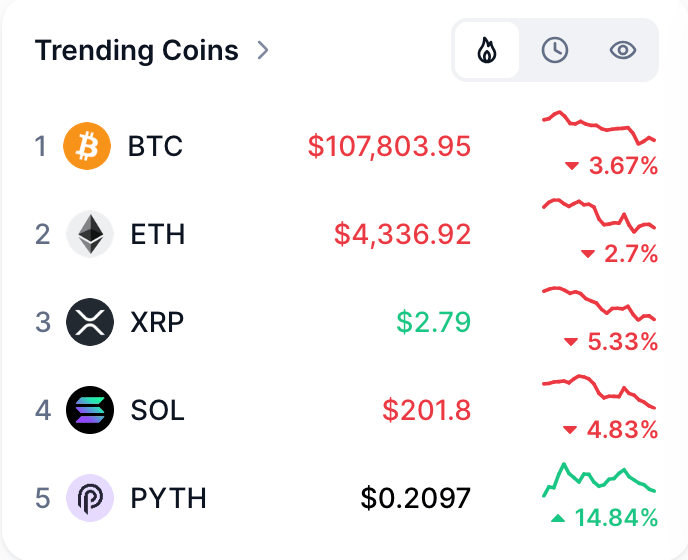View the BTC sparkline price chart
The width and height of the screenshot is (688, 560).
tap(599, 127)
